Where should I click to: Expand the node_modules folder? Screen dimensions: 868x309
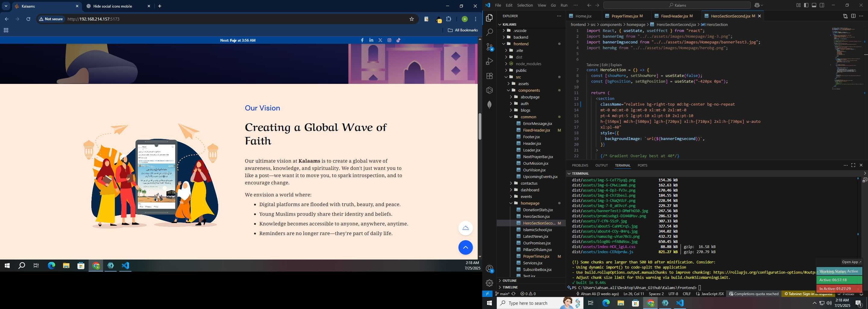pyautogui.click(x=528, y=64)
